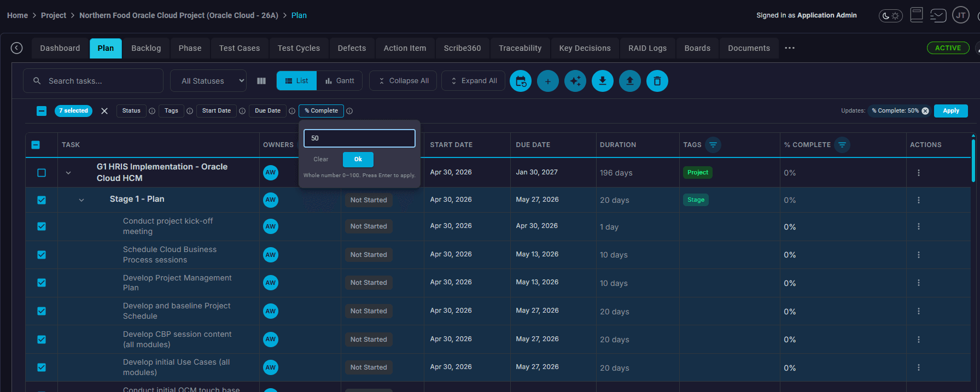Click the Project breadcrumb link

coord(54,15)
